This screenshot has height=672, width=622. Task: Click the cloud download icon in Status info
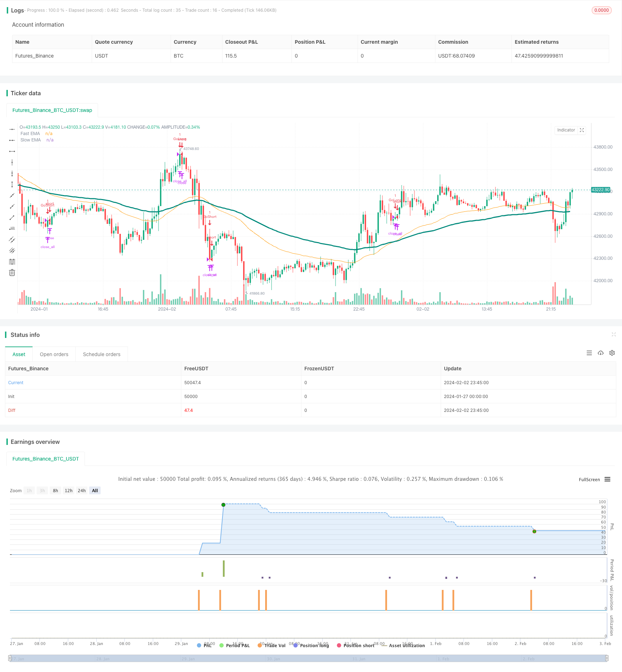coord(601,353)
